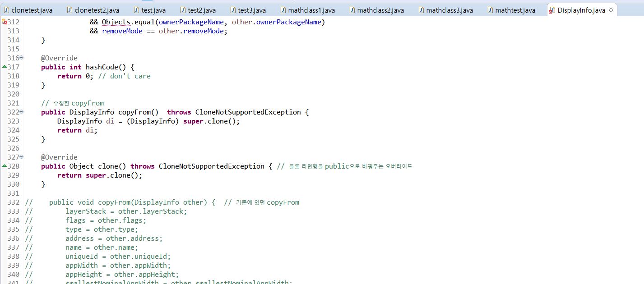Click the Java file icon on the mathtest.java tab

(x=491, y=10)
